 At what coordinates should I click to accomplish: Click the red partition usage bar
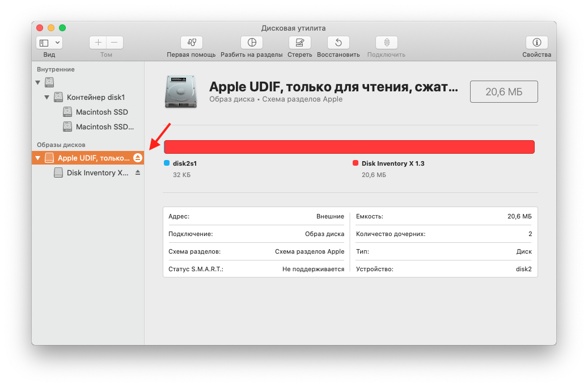point(349,147)
